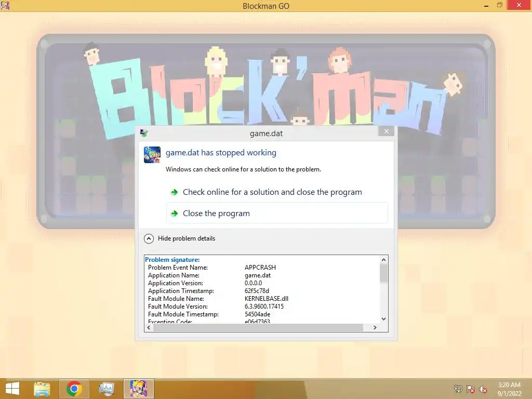Viewport: 532px width, 399px height.
Task: Choose Close the program
Action: point(277,213)
